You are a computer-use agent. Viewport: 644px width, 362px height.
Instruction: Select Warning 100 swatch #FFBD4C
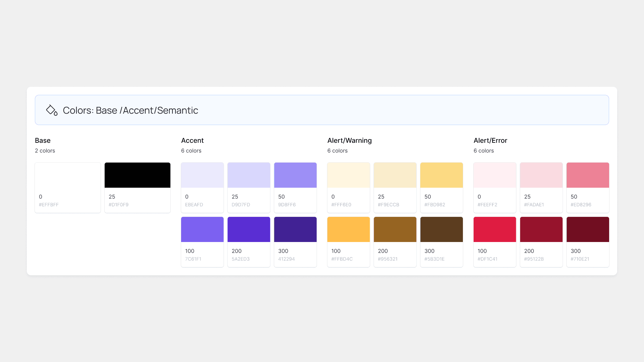pos(348,230)
